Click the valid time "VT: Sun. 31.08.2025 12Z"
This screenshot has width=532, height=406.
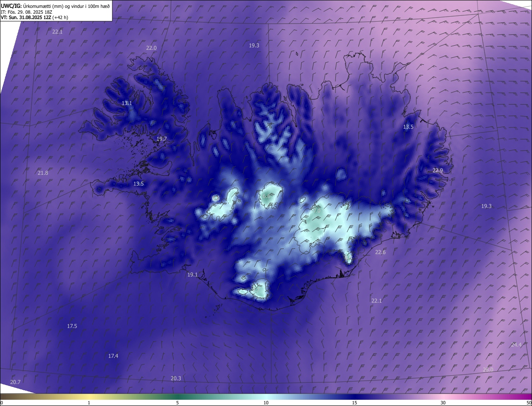click(x=26, y=17)
